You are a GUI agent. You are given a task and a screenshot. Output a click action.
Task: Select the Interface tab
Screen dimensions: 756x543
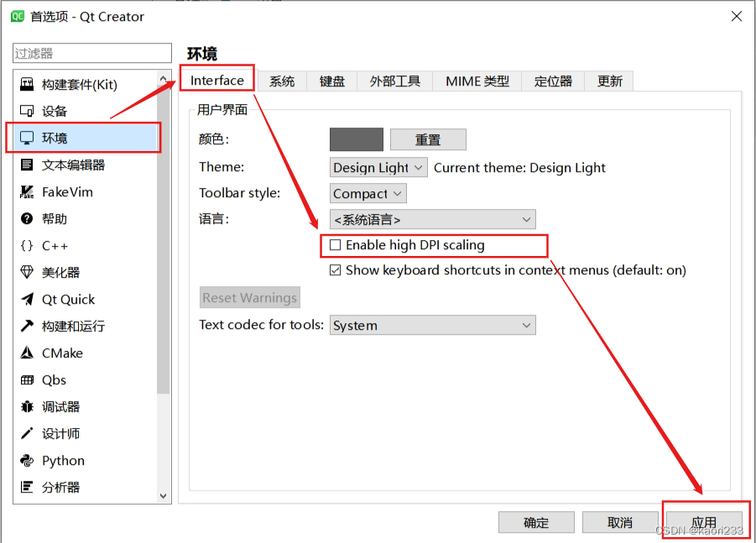coord(217,80)
